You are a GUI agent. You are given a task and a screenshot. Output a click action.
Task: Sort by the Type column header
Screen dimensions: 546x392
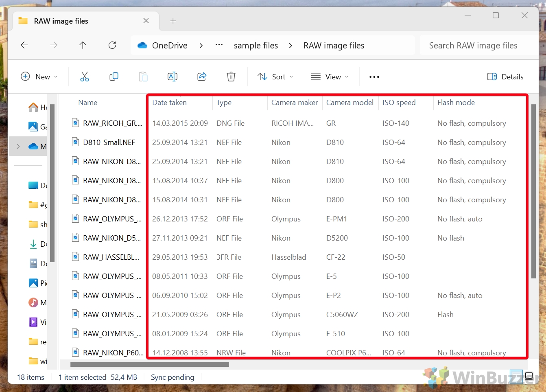pos(224,103)
